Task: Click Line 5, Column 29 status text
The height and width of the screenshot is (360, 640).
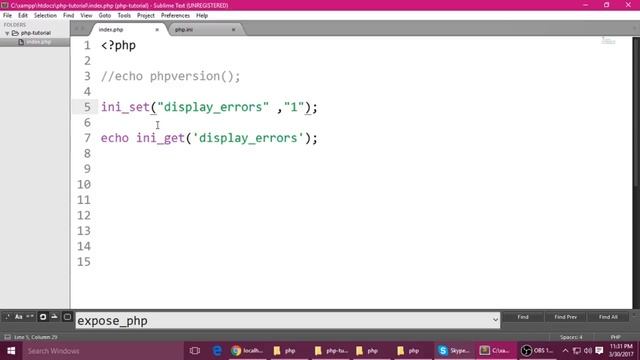Action: point(36,337)
